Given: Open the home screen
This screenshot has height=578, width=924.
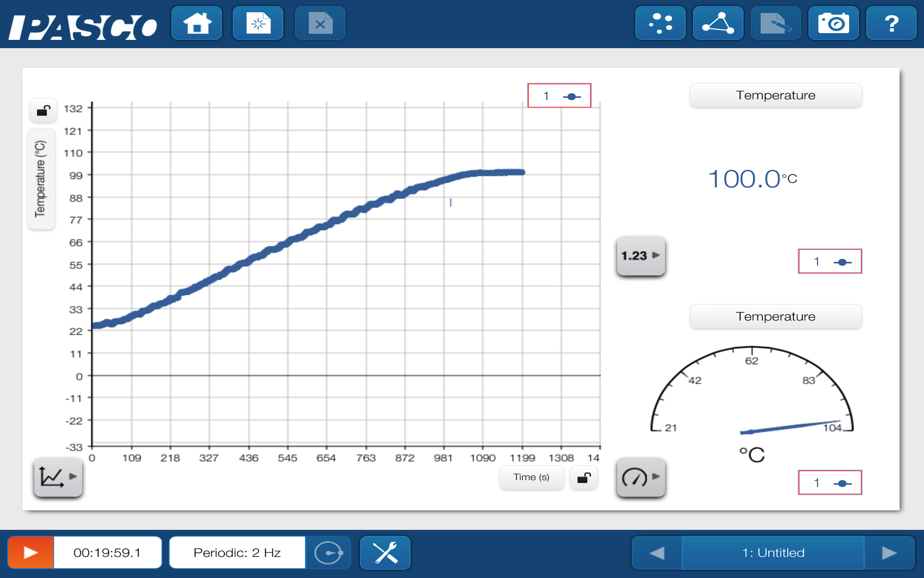Looking at the screenshot, I should click(196, 23).
